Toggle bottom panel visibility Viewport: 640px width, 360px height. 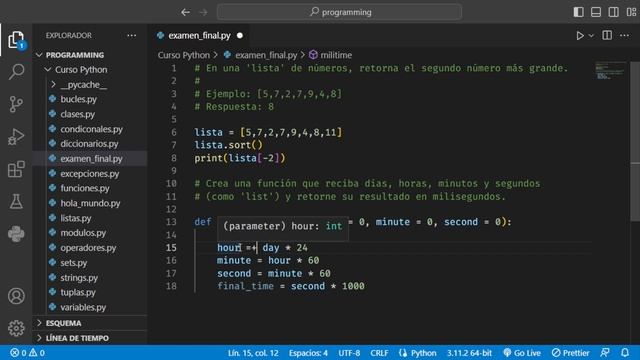[x=596, y=12]
